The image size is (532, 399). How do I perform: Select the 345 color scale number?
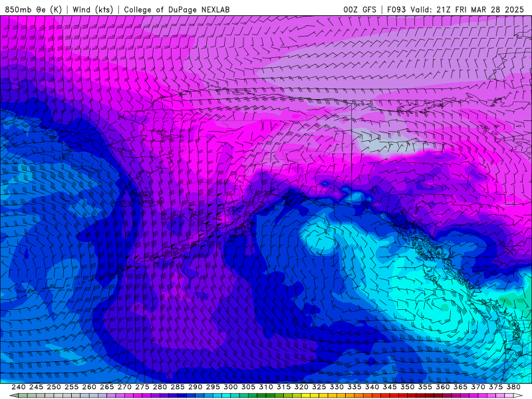pos(390,387)
